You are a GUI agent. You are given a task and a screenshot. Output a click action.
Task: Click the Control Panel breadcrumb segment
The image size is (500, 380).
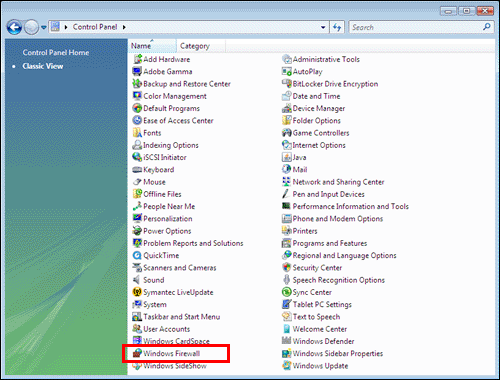coord(95,27)
